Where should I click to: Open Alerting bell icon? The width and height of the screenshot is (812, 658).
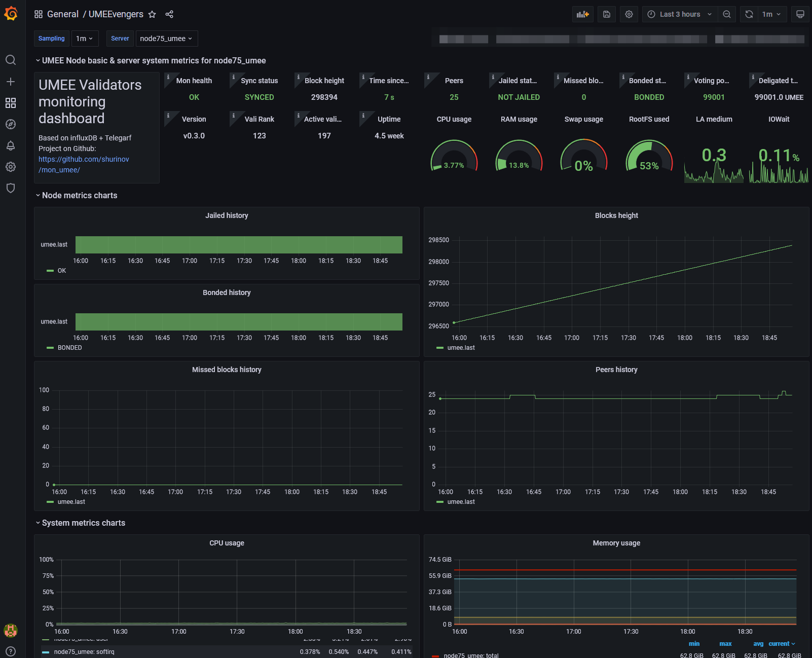(11, 145)
